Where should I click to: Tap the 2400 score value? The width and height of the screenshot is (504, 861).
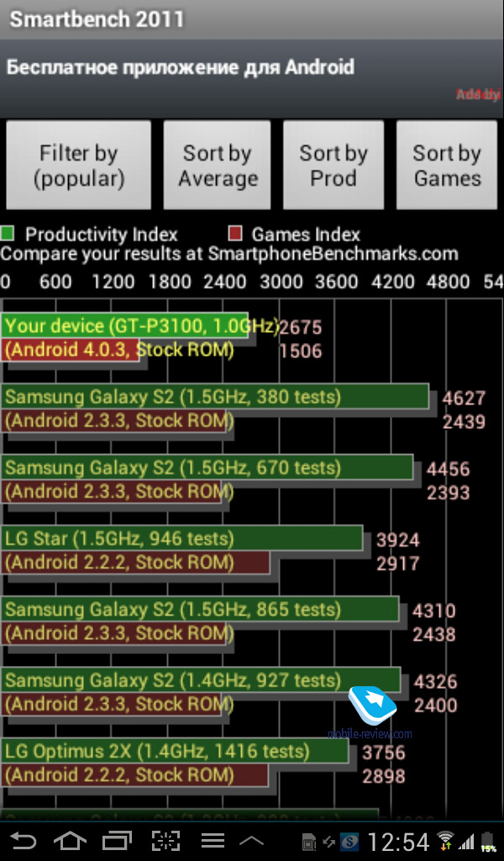pyautogui.click(x=436, y=705)
